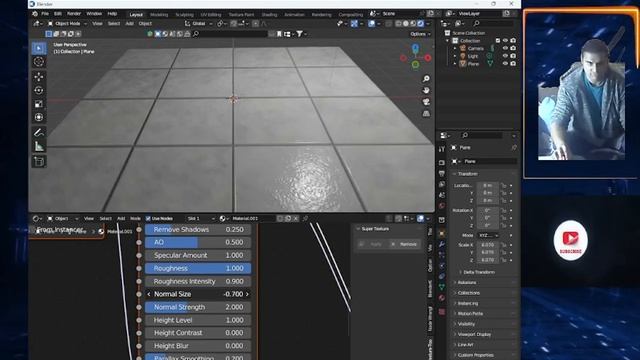640x360 pixels.
Task: Adjust the Normal Strength slider at 2.000
Action: (x=198, y=307)
